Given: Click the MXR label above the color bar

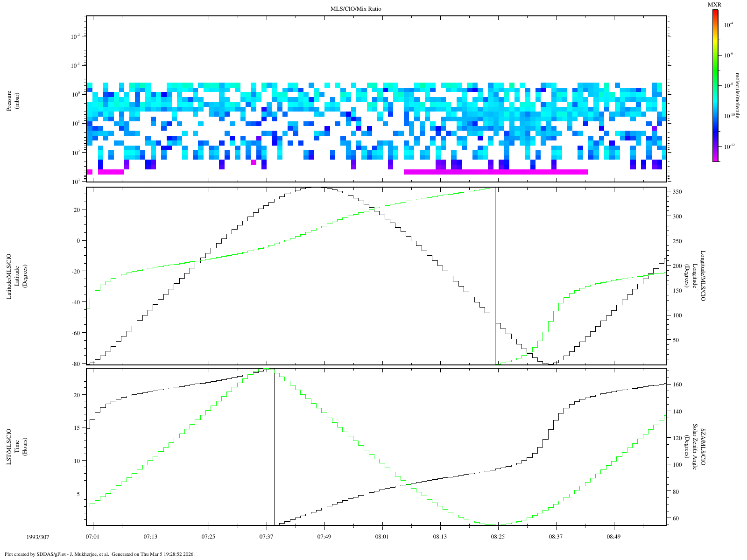Looking at the screenshot, I should [x=714, y=5].
